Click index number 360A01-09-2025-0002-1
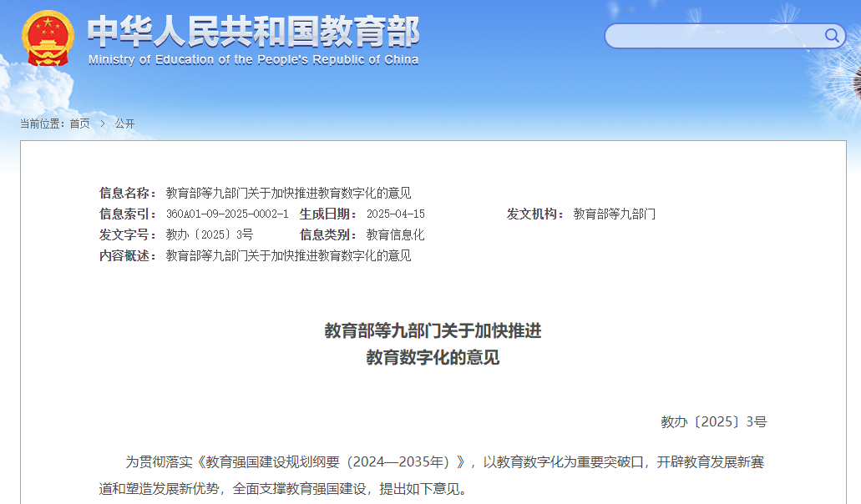Image resolution: width=861 pixels, height=504 pixels. pyautogui.click(x=227, y=214)
